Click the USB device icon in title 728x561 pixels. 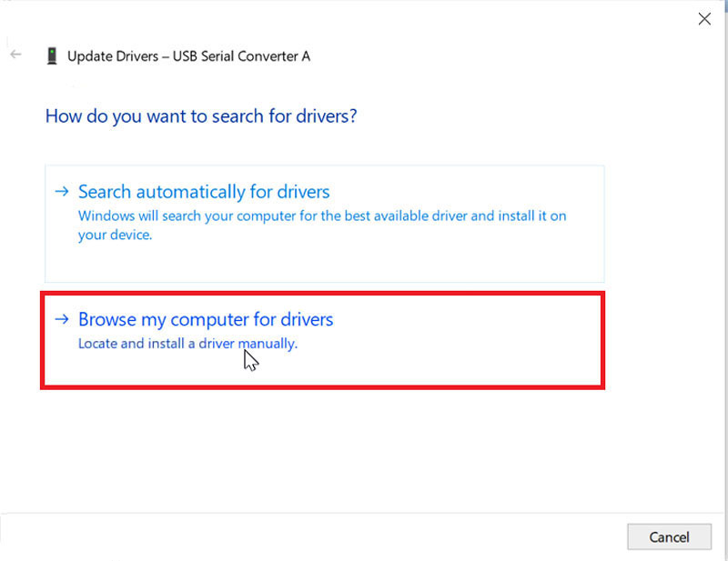(x=52, y=56)
